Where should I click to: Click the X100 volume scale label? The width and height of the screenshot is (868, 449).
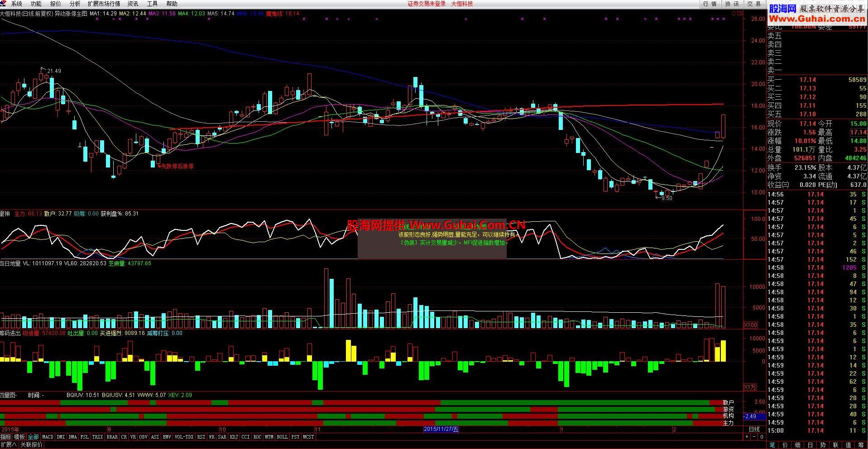(751, 325)
